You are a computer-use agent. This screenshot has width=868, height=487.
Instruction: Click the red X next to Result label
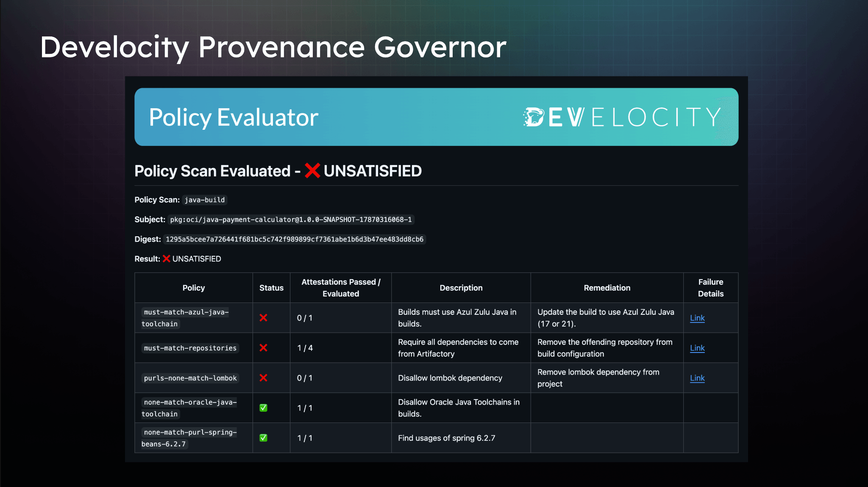[166, 258]
